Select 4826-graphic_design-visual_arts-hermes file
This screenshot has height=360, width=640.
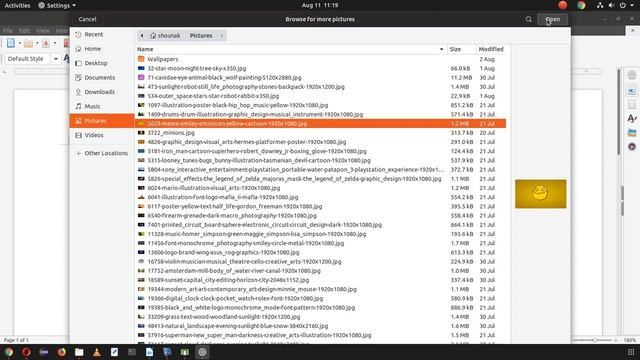[320, 142]
